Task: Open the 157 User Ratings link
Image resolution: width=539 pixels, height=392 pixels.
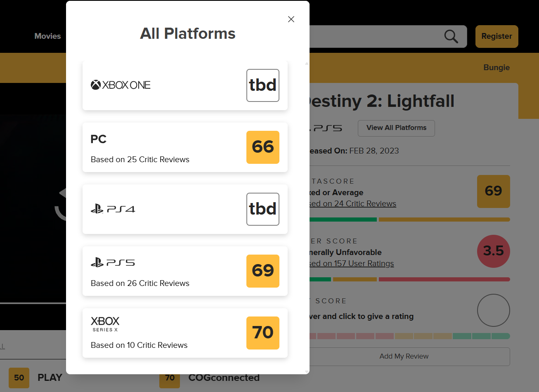Action: pyautogui.click(x=352, y=264)
